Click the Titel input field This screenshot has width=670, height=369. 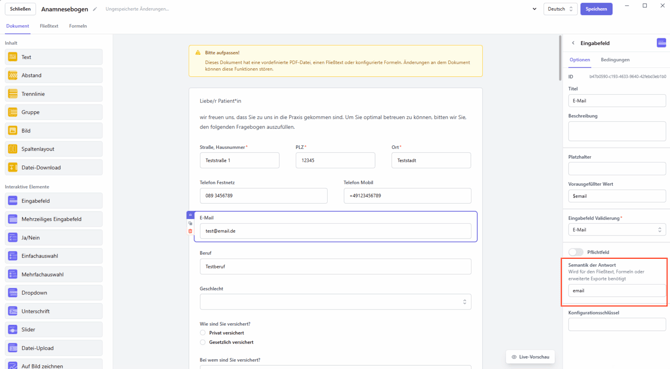click(617, 101)
